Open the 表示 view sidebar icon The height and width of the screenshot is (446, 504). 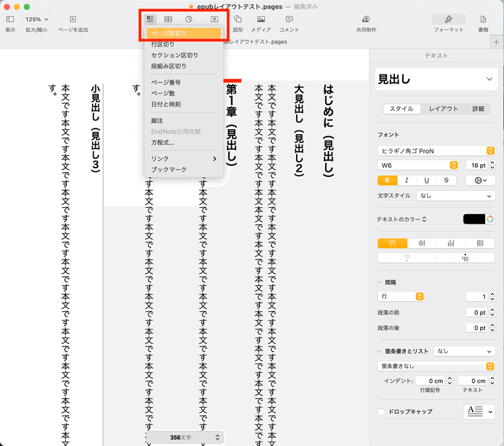click(10, 20)
